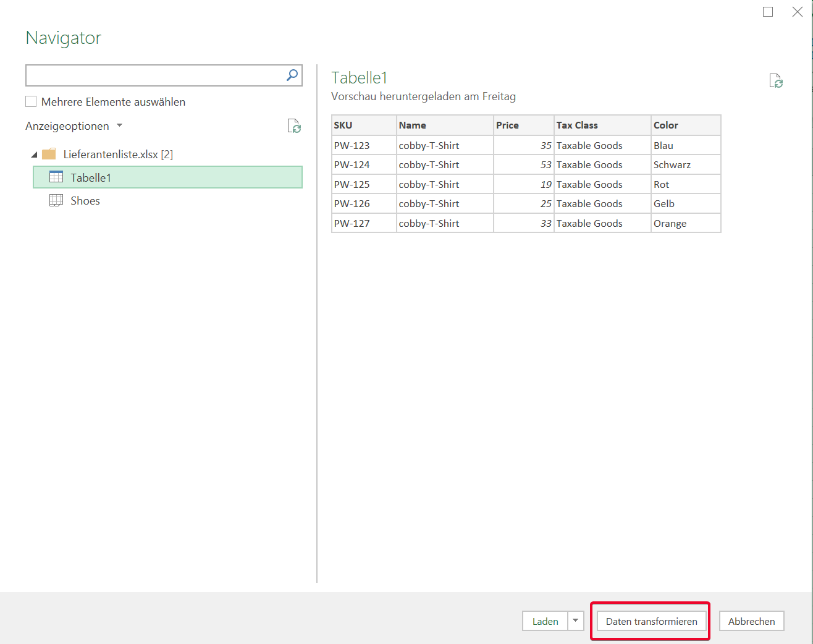813x644 pixels.
Task: Click the Schwarz color cell
Action: [686, 164]
